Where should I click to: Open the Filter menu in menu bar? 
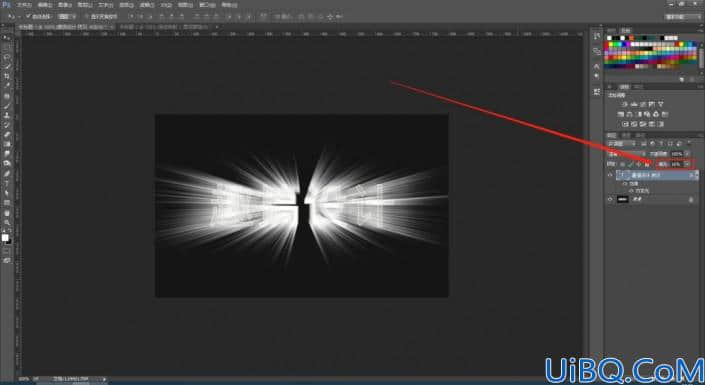coord(146,5)
